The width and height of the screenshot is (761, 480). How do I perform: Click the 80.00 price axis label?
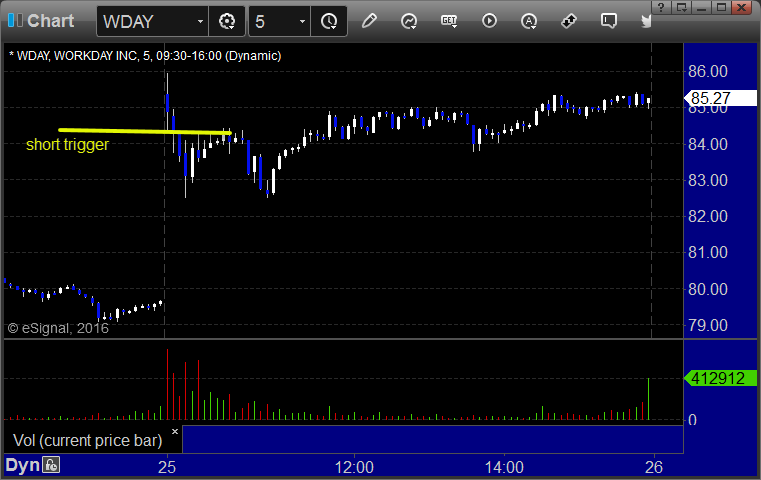708,289
